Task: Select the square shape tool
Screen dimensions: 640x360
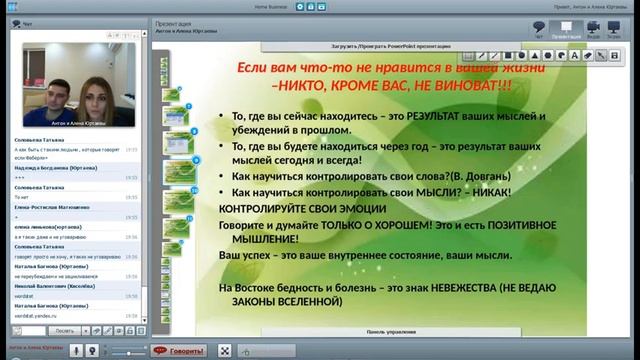Action: [508, 56]
